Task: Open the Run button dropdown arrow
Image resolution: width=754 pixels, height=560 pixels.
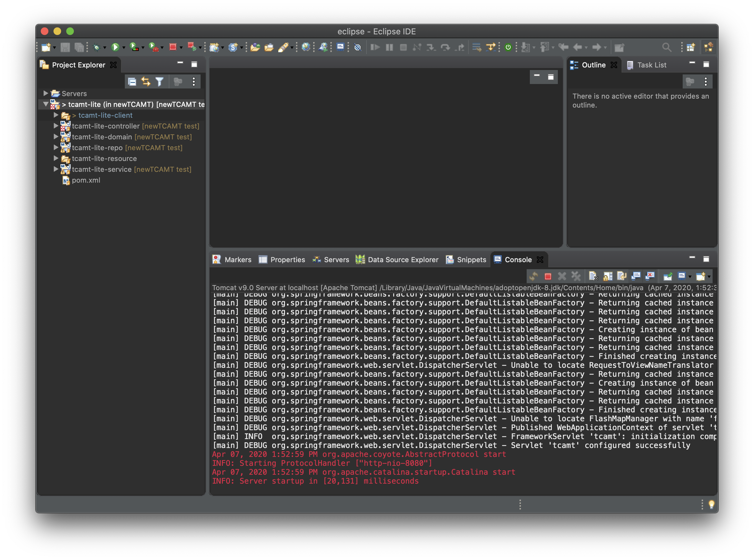Action: tap(124, 48)
